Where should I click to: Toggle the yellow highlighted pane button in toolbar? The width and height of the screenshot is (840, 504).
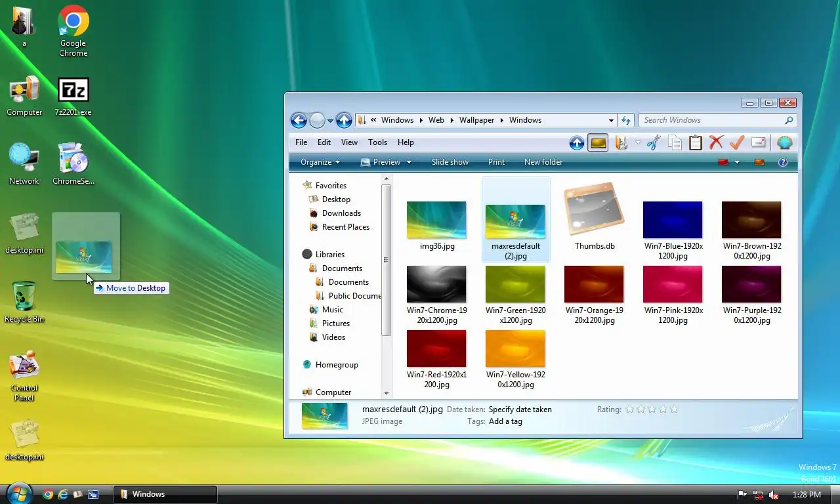tap(598, 142)
